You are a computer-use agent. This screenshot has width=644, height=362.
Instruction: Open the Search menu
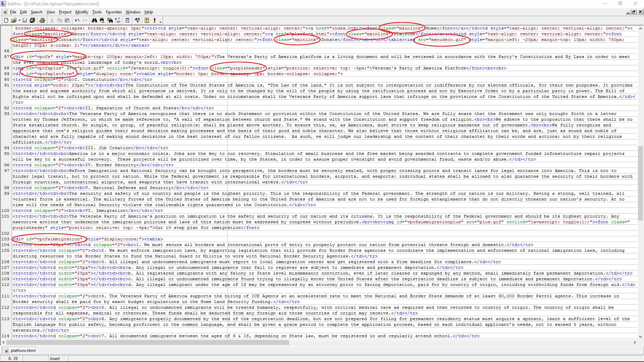37,12
